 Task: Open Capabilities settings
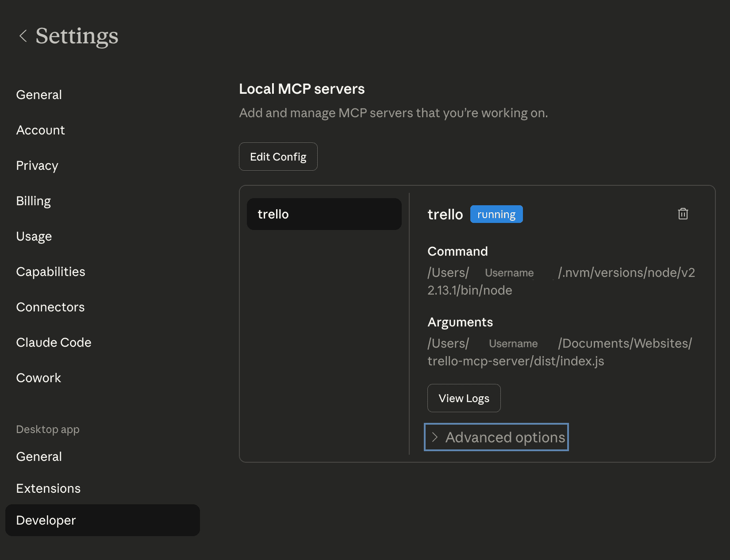pos(50,272)
